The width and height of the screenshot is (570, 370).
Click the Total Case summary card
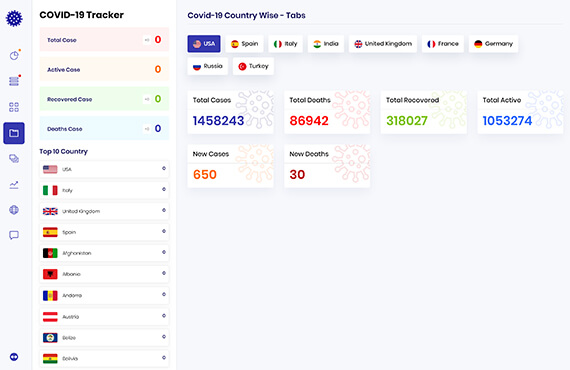[104, 40]
